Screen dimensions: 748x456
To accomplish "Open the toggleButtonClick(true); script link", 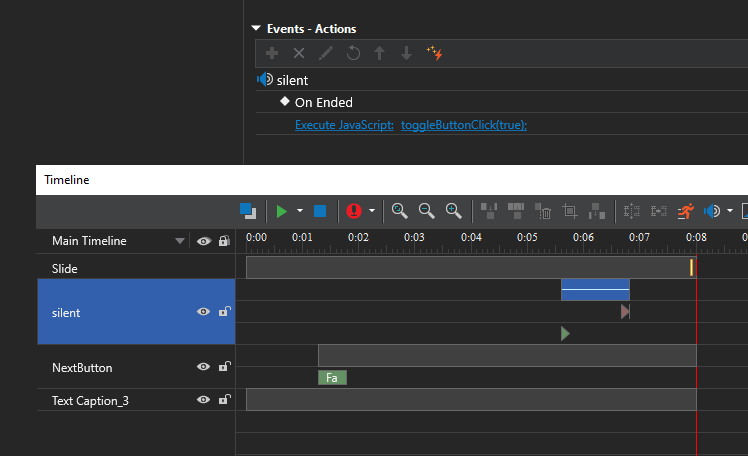I will click(463, 125).
